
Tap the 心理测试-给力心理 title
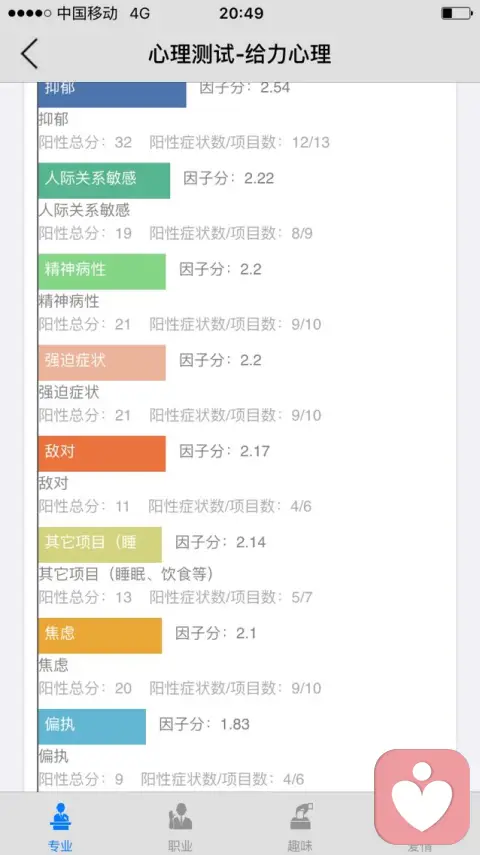tap(240, 54)
